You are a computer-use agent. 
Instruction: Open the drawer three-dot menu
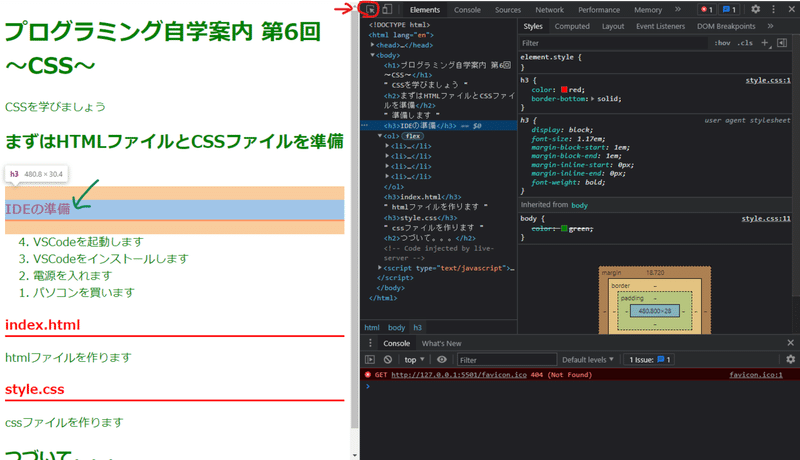pos(370,343)
